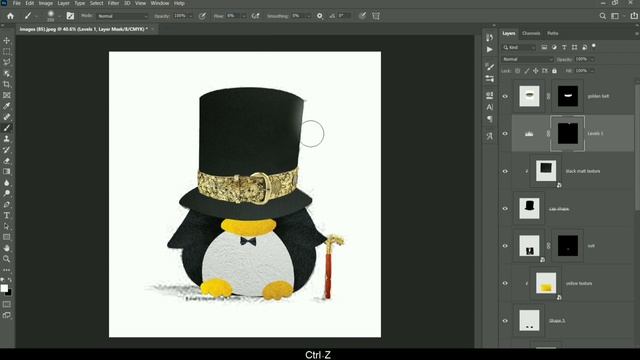Select the Pen tool
Screen dimensions: 640x360
7,204
